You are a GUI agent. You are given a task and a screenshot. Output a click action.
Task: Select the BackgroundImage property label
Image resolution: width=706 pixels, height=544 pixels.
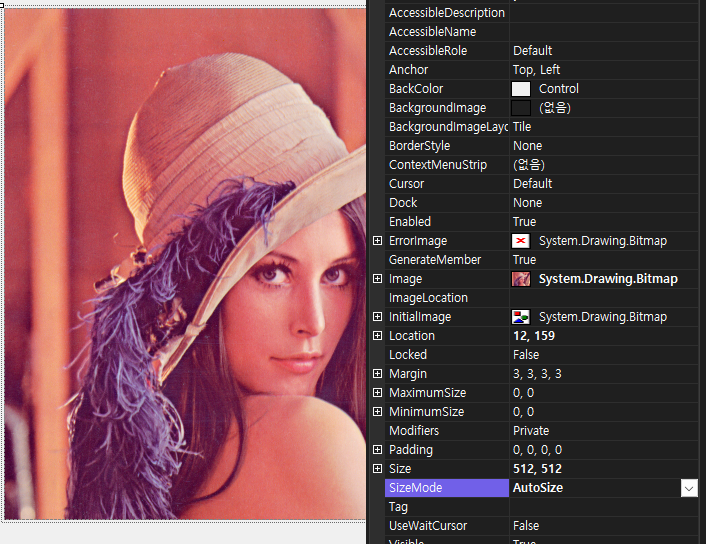click(438, 108)
